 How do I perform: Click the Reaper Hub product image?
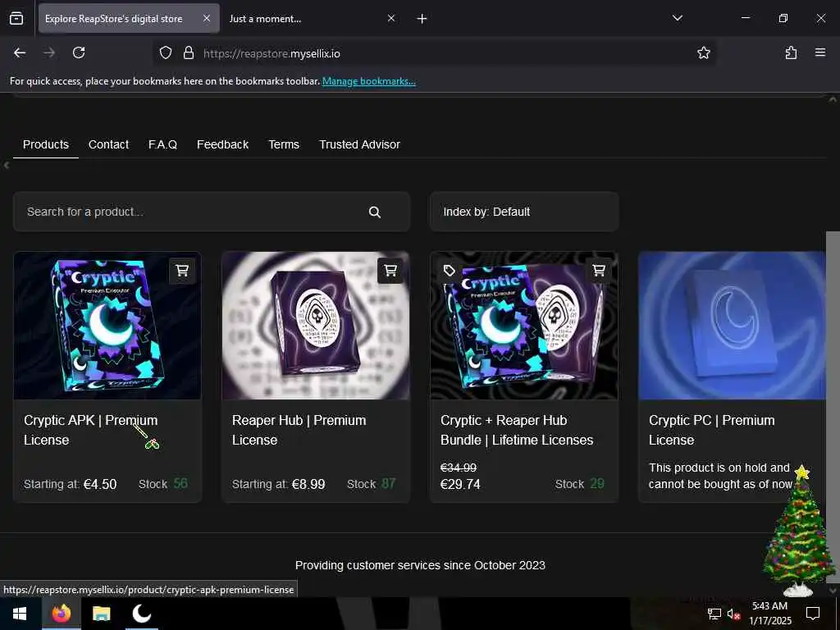tap(316, 326)
